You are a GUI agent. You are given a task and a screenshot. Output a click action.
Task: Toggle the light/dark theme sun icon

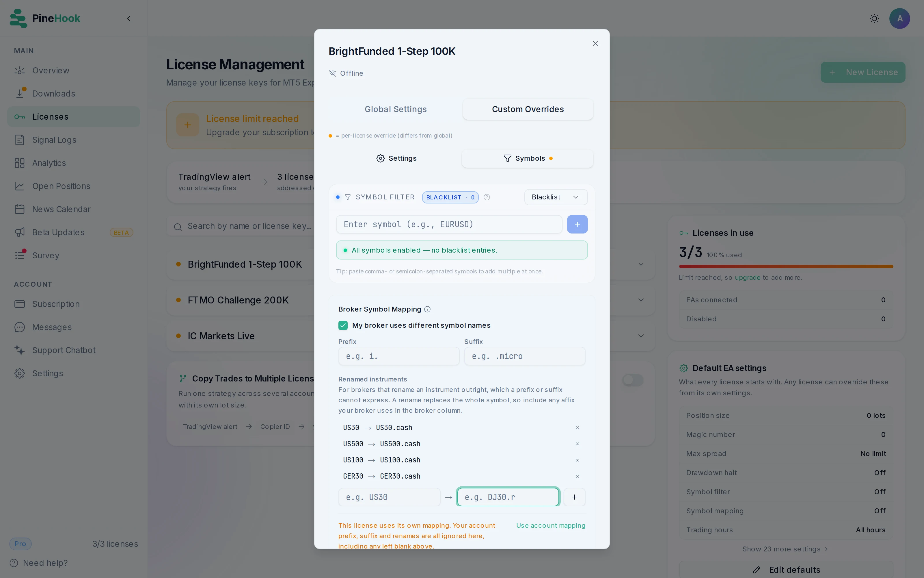[874, 18]
